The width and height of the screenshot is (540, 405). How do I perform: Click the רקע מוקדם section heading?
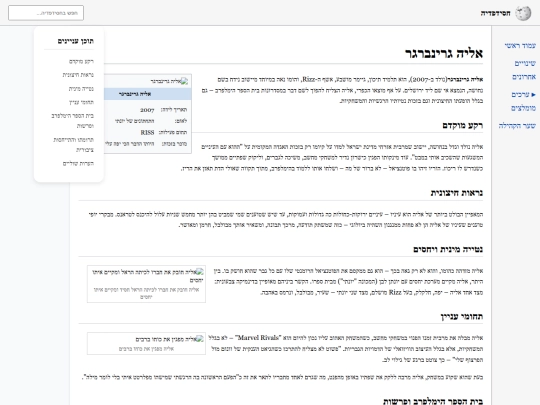tap(463, 125)
